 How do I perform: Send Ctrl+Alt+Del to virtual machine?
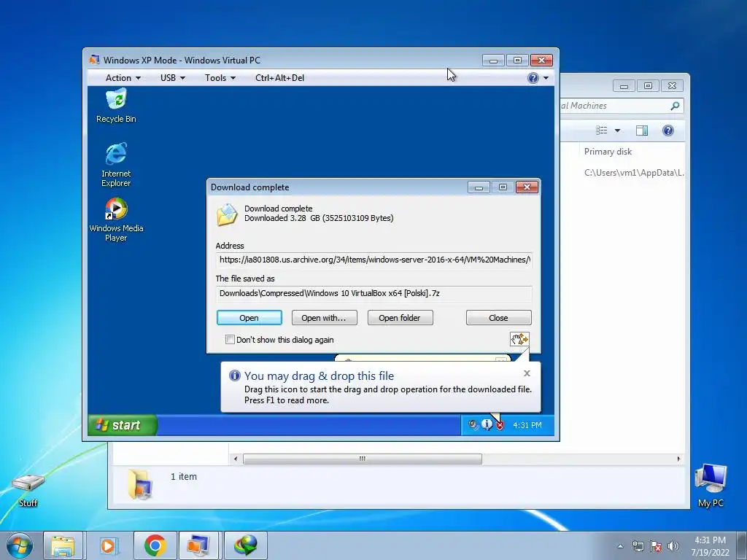pos(279,78)
